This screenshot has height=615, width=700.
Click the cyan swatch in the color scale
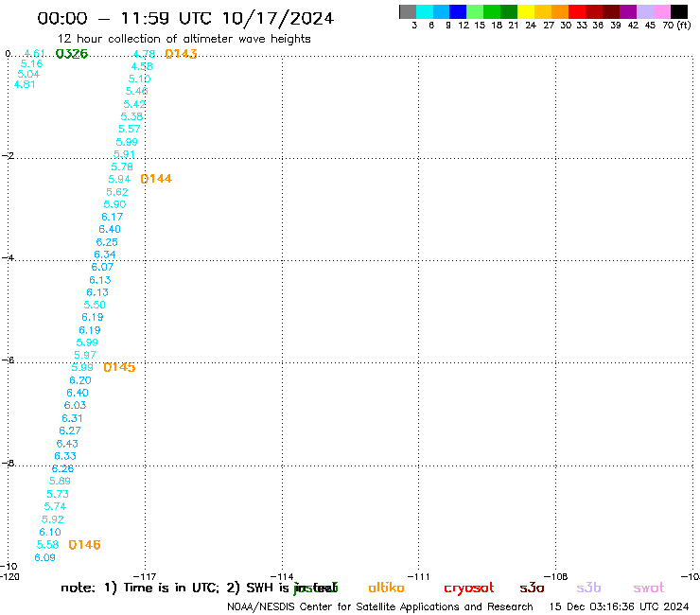point(425,11)
